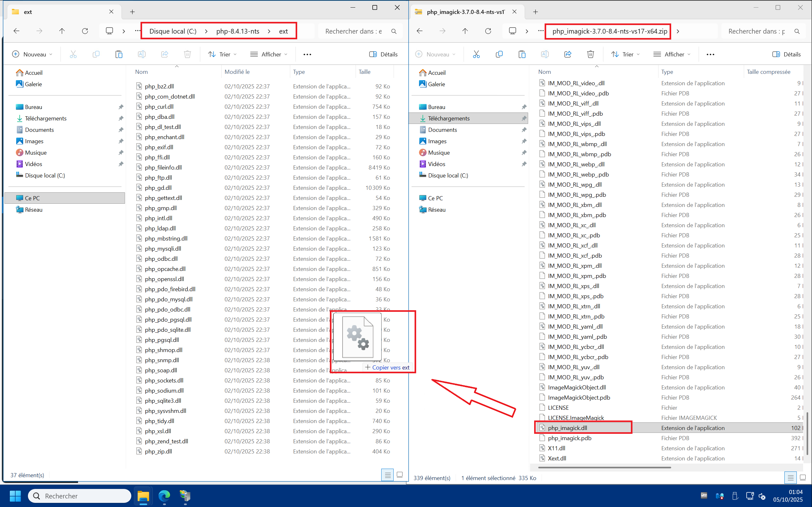812x507 pixels.
Task: Open Afficher dropdown in zip window
Action: [672, 54]
